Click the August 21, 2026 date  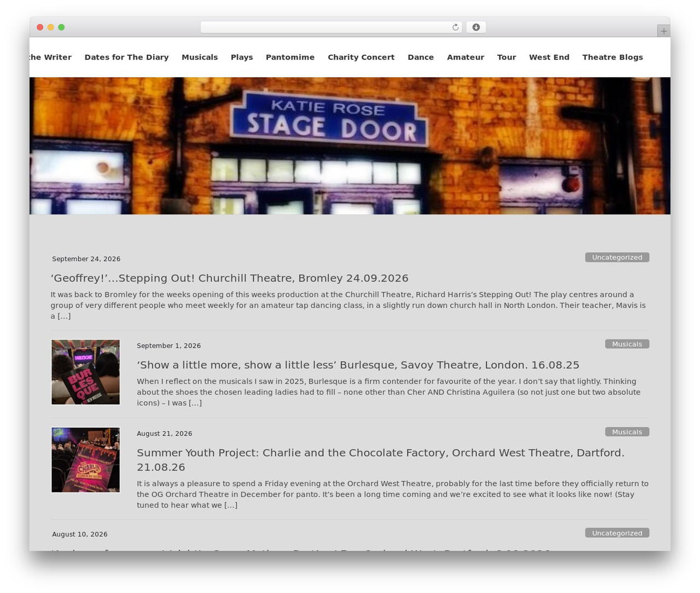165,433
